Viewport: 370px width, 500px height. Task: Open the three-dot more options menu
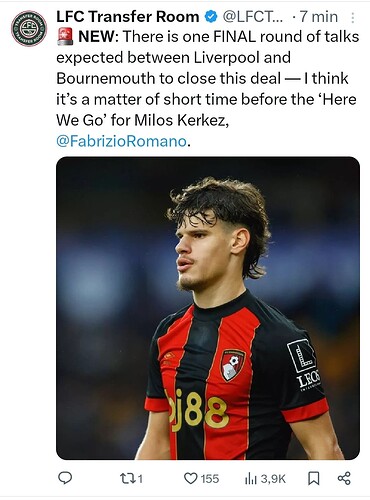[x=352, y=18]
